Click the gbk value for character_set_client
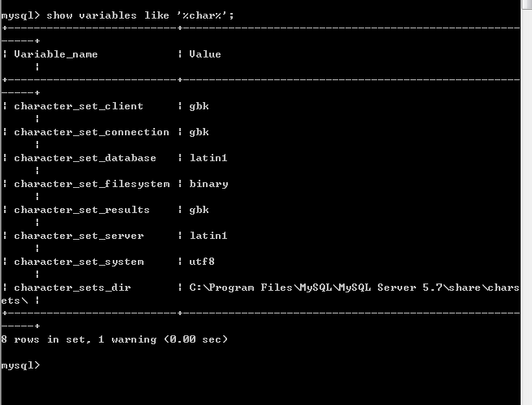The width and height of the screenshot is (532, 405). pyautogui.click(x=199, y=106)
